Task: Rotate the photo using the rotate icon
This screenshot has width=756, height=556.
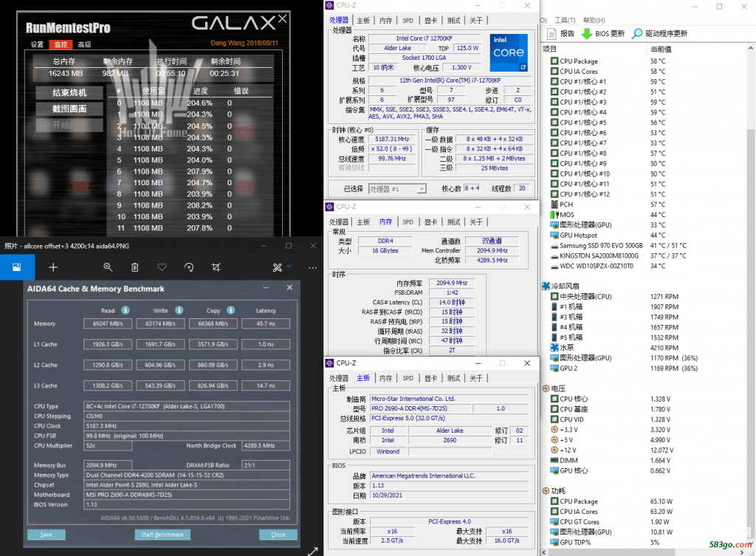Action: pyautogui.click(x=189, y=267)
